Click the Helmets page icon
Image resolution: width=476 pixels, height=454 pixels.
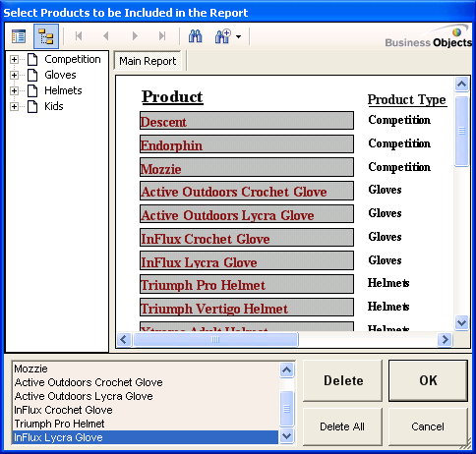point(32,90)
